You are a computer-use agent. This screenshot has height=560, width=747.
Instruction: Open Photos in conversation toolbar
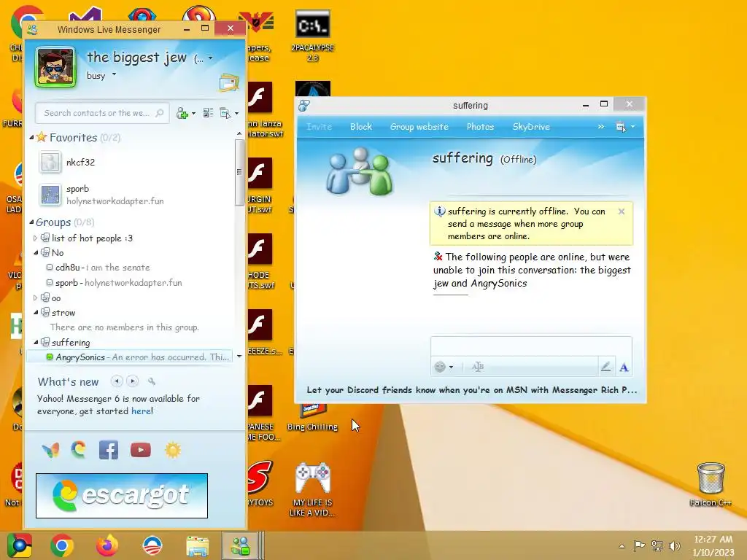pyautogui.click(x=480, y=127)
